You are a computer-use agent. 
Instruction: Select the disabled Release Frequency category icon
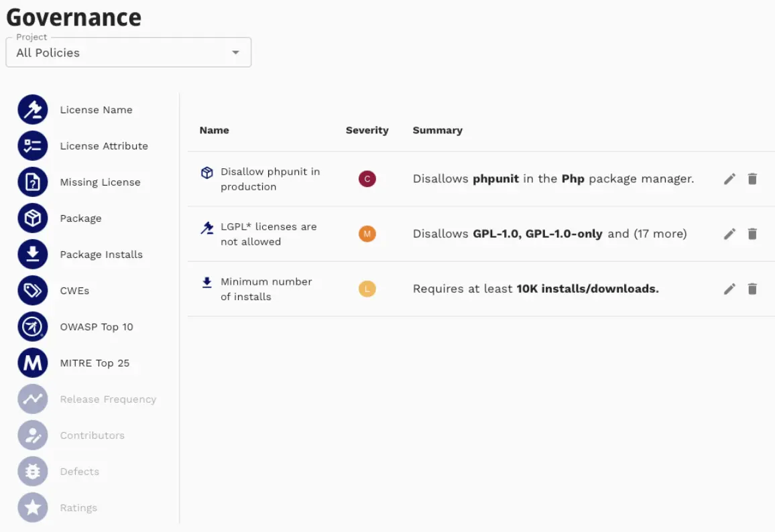[32, 399]
